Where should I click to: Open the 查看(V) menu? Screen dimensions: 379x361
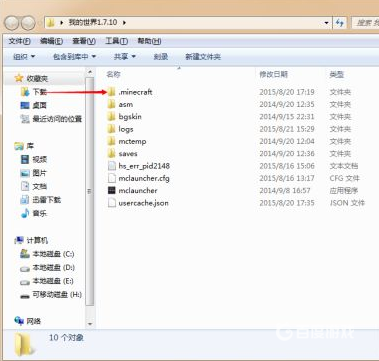point(84,41)
